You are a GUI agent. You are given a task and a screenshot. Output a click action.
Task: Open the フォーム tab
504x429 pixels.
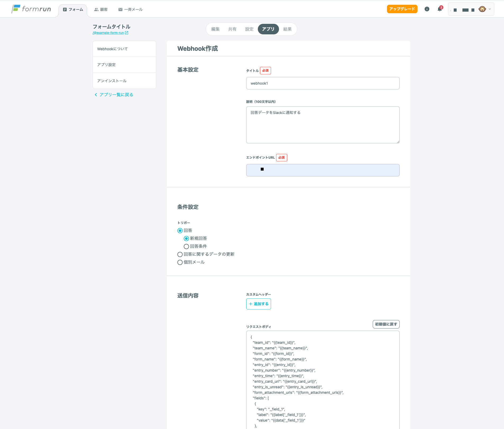73,10
